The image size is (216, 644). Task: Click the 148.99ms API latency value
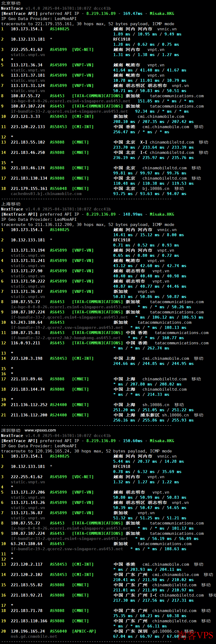(133, 214)
